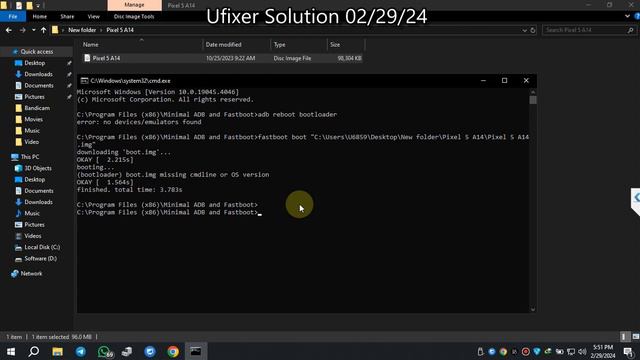Open the action center notifications icon
640x360 pixels.
coord(629,351)
